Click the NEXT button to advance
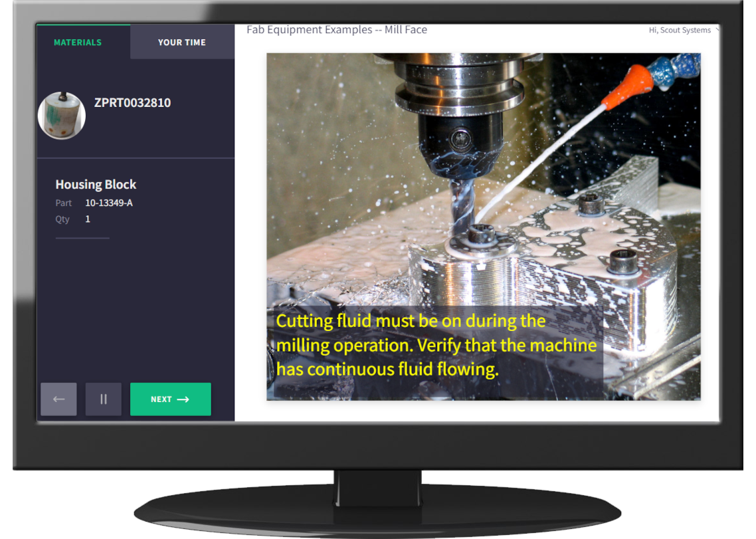Viewport: 756px width, 539px height. tap(170, 399)
